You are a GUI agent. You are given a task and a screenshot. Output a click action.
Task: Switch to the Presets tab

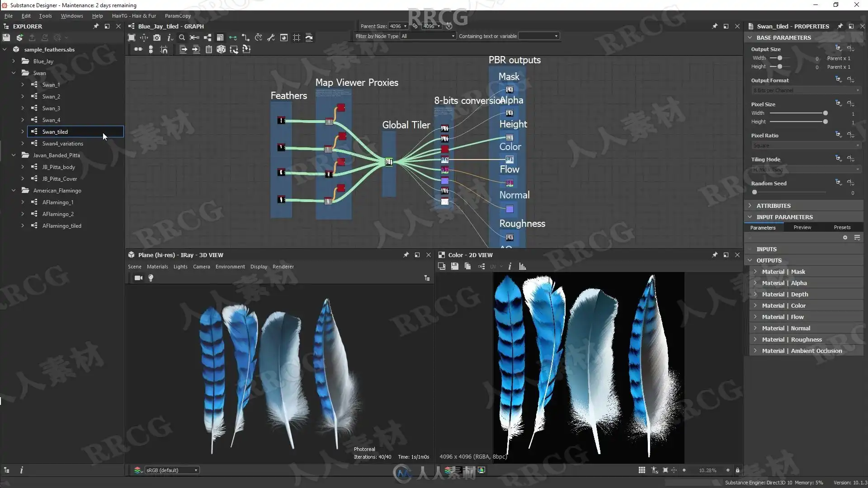[842, 227]
